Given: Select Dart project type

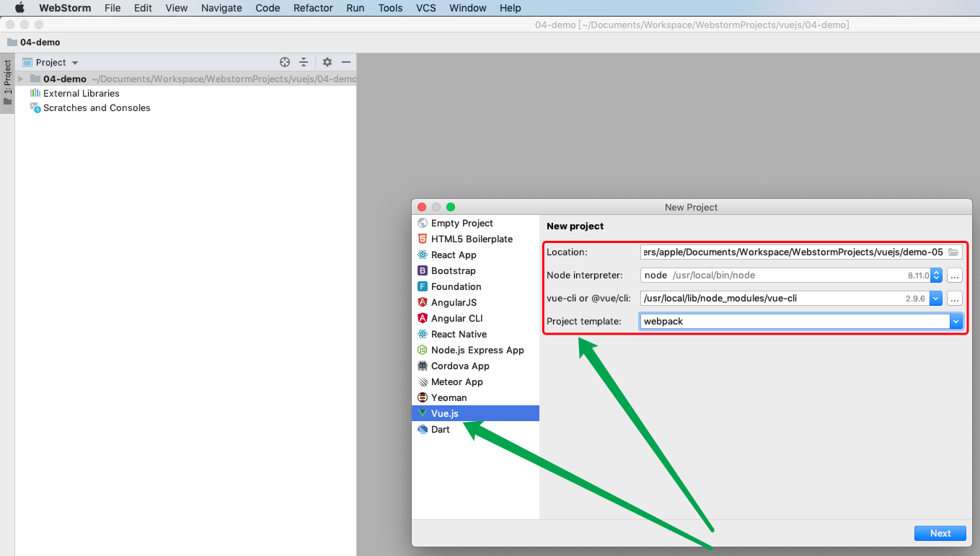Looking at the screenshot, I should coord(475,429).
